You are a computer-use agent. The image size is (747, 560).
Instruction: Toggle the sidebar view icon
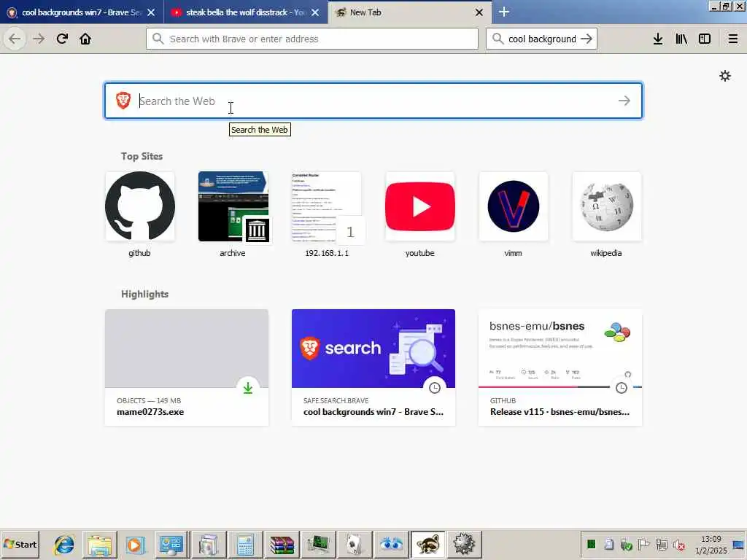coord(705,39)
